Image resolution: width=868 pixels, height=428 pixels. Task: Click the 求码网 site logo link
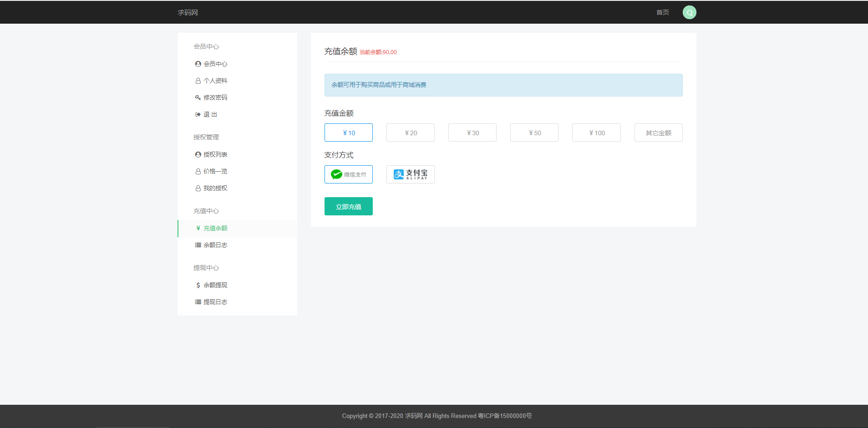(188, 12)
